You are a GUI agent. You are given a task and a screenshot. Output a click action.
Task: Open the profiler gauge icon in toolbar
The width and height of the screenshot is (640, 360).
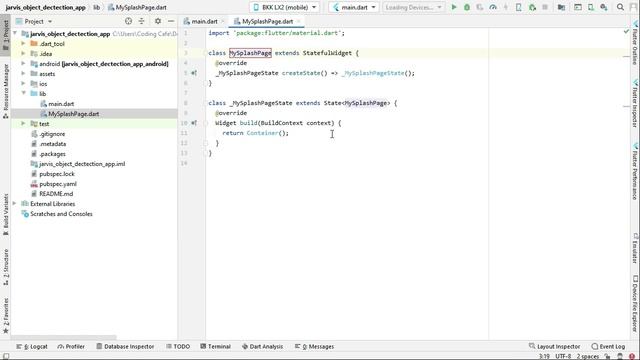point(493,7)
